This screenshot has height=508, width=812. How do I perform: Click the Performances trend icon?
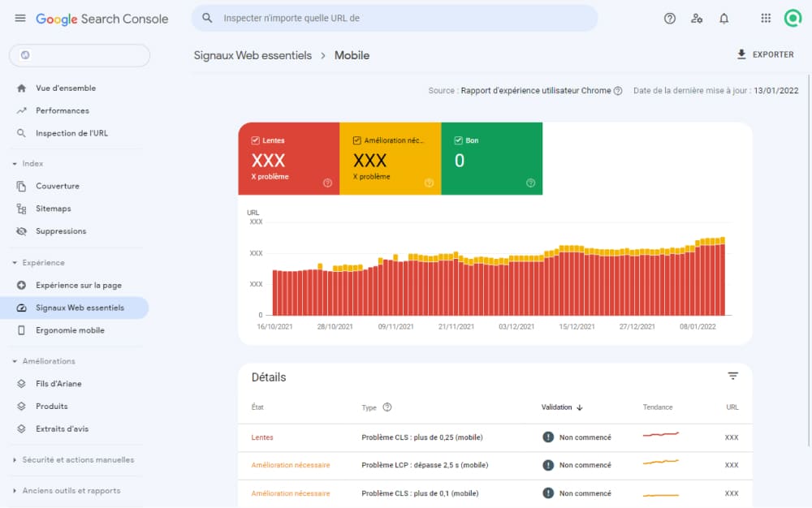[x=21, y=110]
